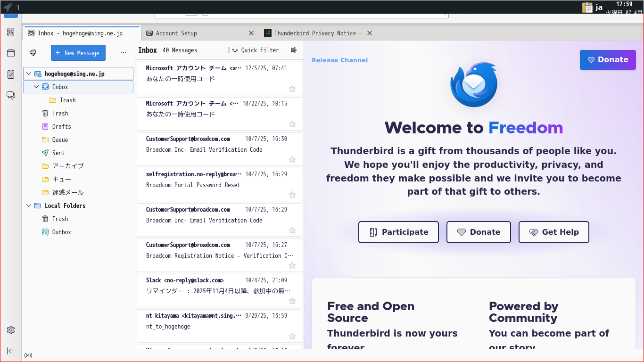Click the Get Help button
The image size is (644, 362).
[554, 232]
